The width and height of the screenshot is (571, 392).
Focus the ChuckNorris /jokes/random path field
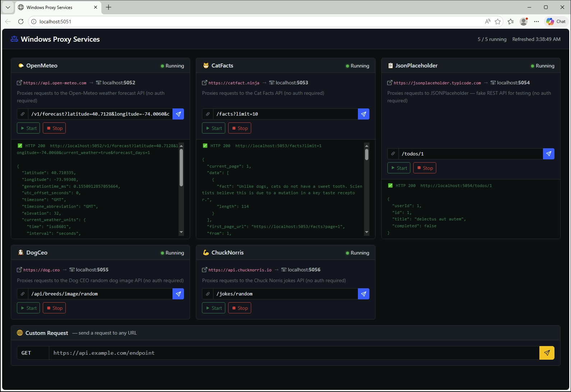point(285,294)
